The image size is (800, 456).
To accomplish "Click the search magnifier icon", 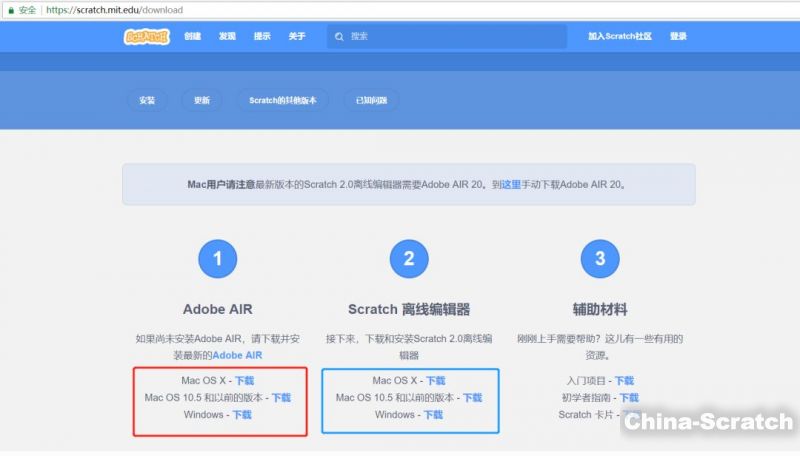I will [x=340, y=36].
